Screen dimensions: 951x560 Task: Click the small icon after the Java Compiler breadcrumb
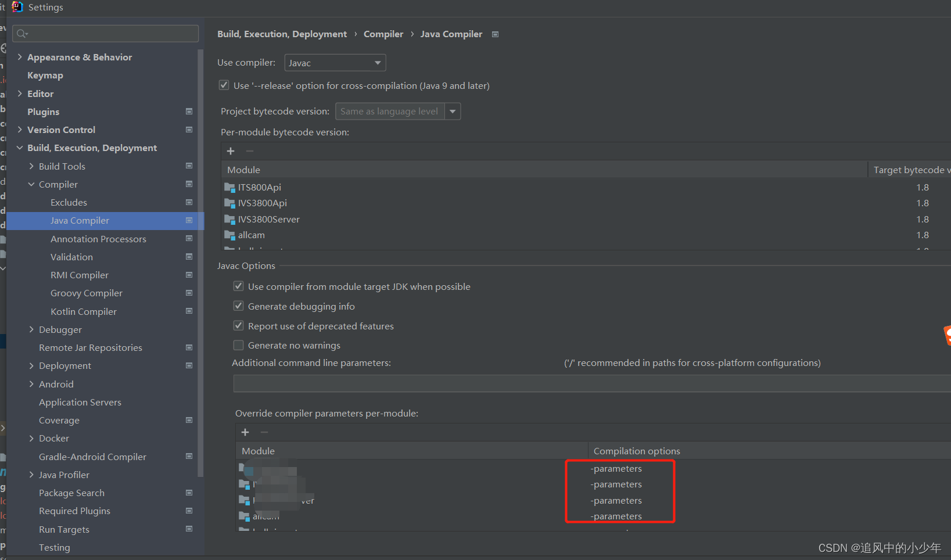[x=495, y=34]
